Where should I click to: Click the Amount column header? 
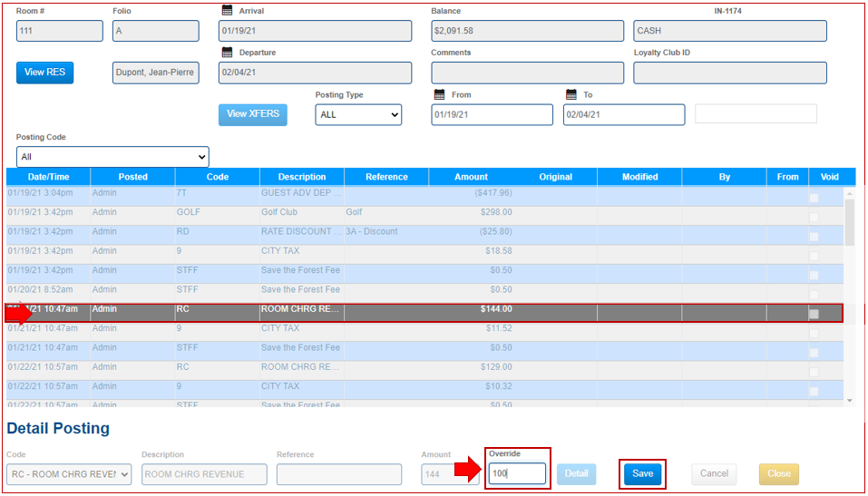[x=471, y=177]
